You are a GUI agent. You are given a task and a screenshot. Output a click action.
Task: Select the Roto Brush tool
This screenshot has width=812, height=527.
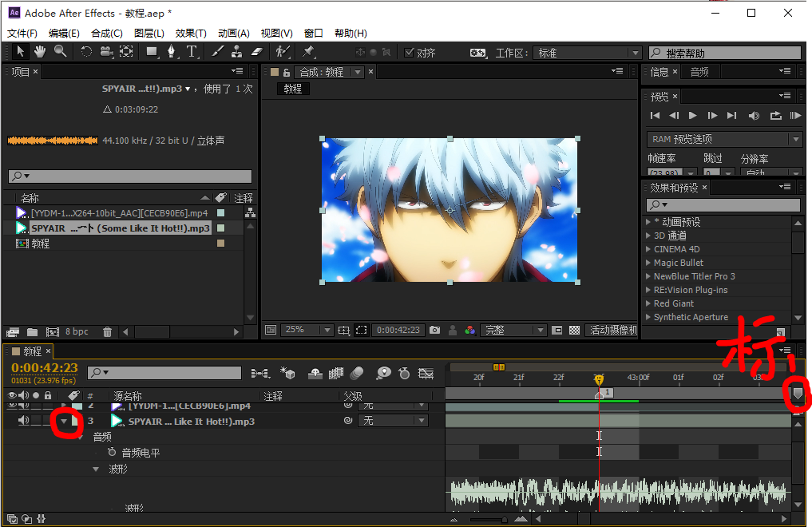[x=283, y=51]
